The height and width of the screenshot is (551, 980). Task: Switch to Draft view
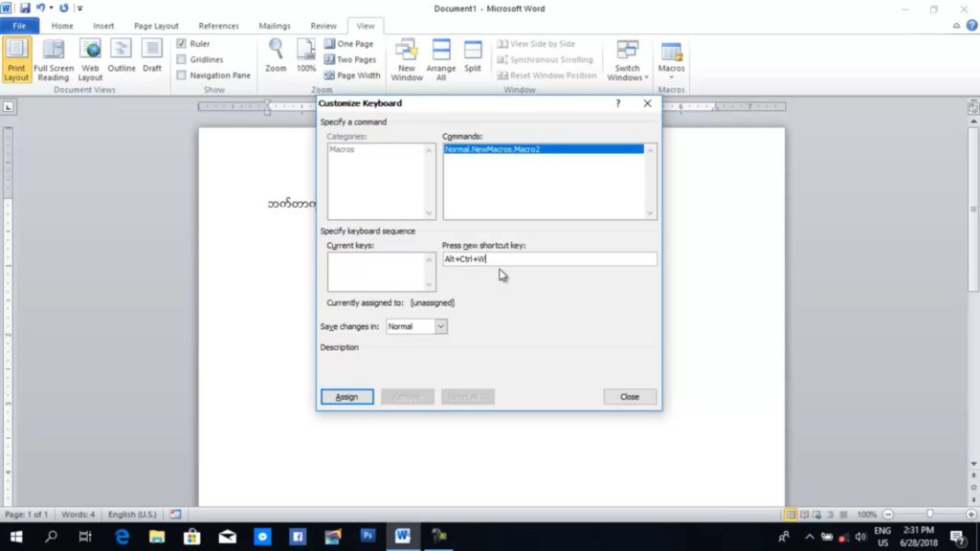click(x=152, y=56)
